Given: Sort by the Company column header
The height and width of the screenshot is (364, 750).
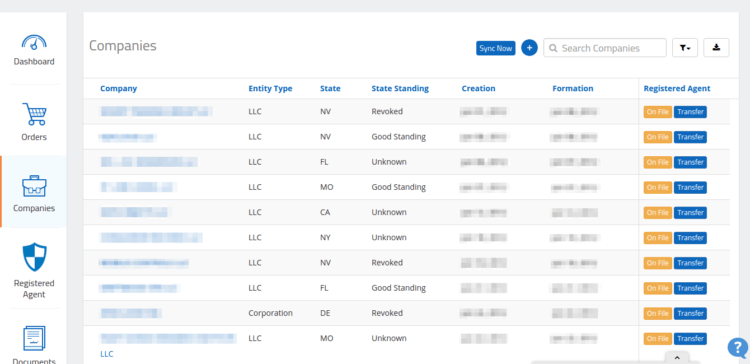Looking at the screenshot, I should [x=119, y=88].
